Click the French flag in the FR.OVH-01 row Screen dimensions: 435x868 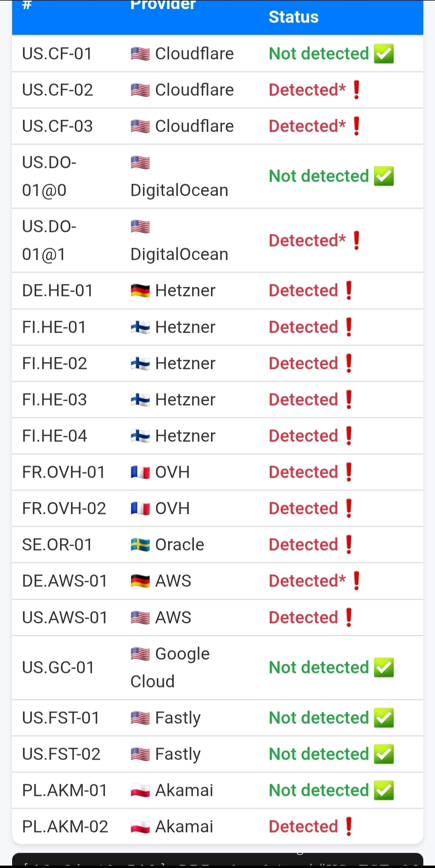point(140,472)
